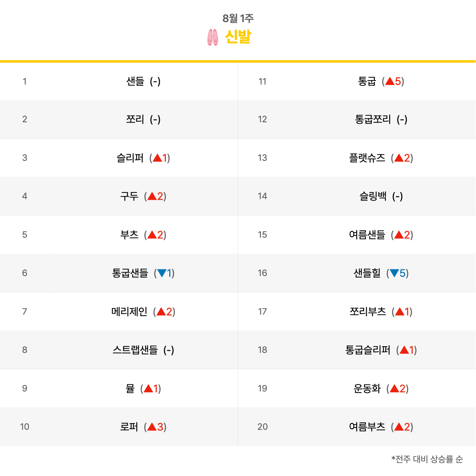This screenshot has width=476, height=476.
Task: Select the 샌들 keyword at rank 1
Action: click(x=135, y=81)
